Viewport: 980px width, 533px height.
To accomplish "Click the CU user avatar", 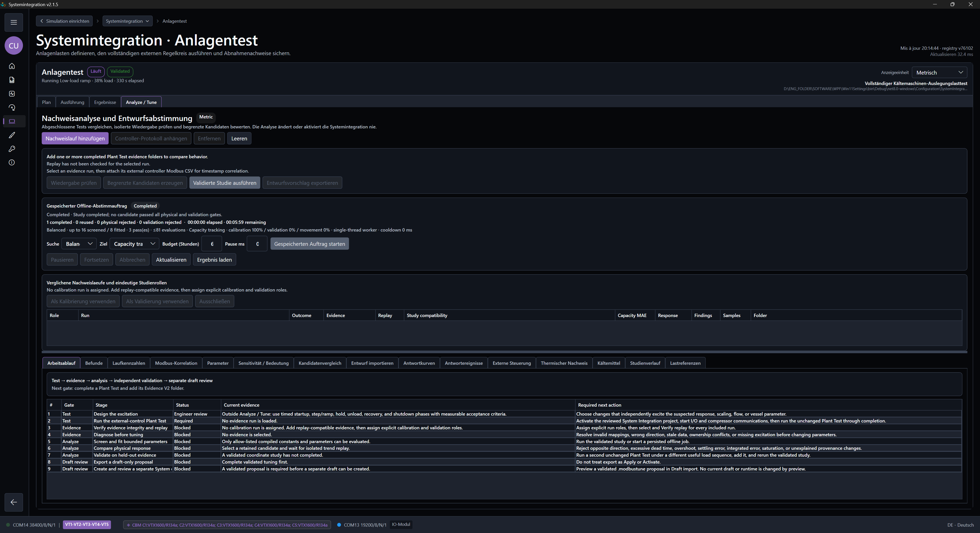I will (x=14, y=46).
